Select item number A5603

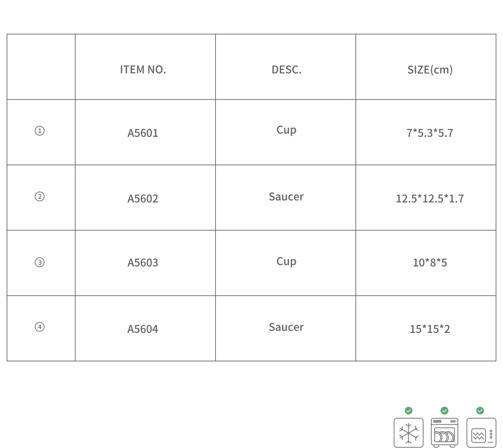(x=143, y=263)
